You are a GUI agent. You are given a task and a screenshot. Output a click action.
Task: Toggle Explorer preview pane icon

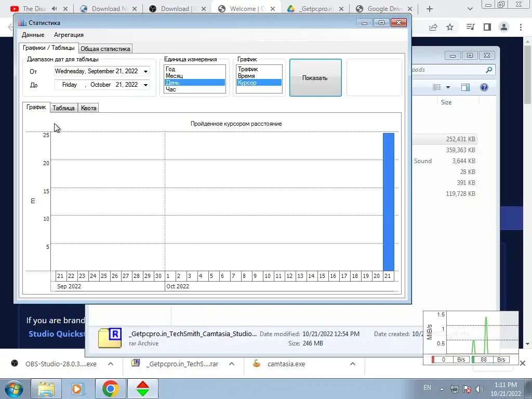(465, 87)
